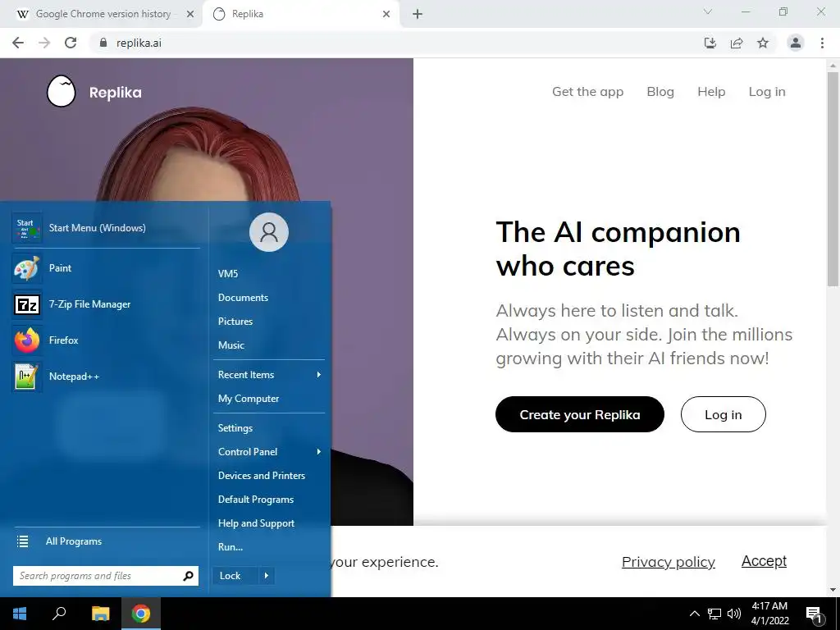Reload the Replika page
The height and width of the screenshot is (630, 840).
pos(71,43)
